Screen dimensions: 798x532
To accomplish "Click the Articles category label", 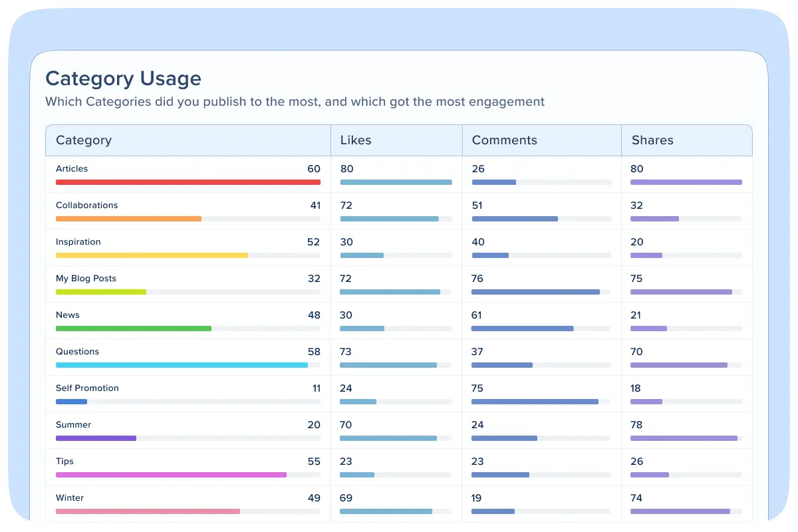I will pyautogui.click(x=72, y=169).
